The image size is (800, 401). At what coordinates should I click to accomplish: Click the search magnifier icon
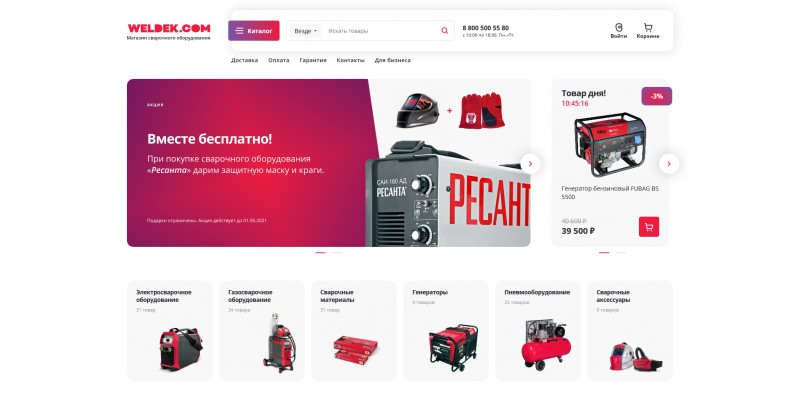click(x=444, y=31)
